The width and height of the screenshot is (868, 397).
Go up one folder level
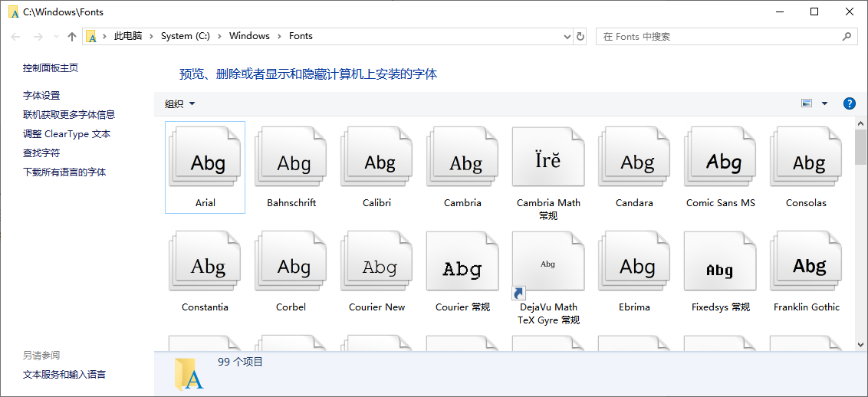coord(71,37)
